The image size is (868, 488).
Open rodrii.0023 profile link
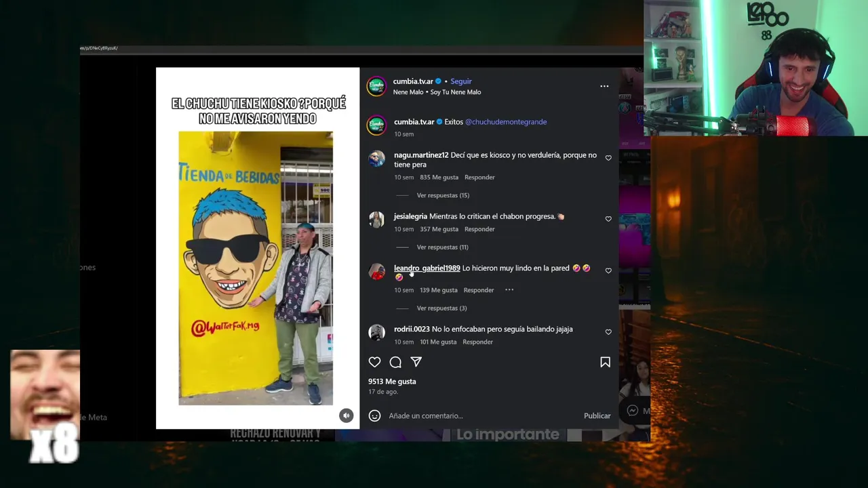pos(412,329)
